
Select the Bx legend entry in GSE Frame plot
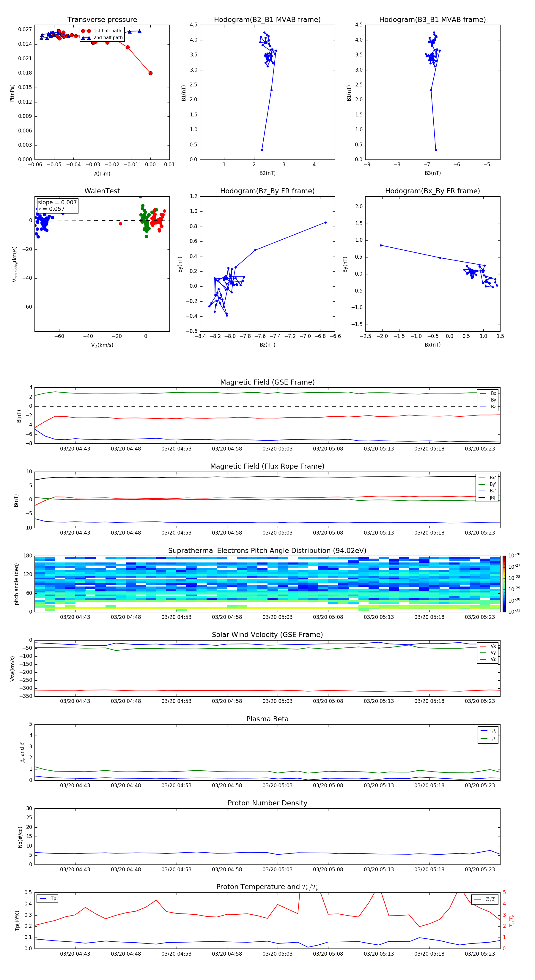tap(488, 393)
